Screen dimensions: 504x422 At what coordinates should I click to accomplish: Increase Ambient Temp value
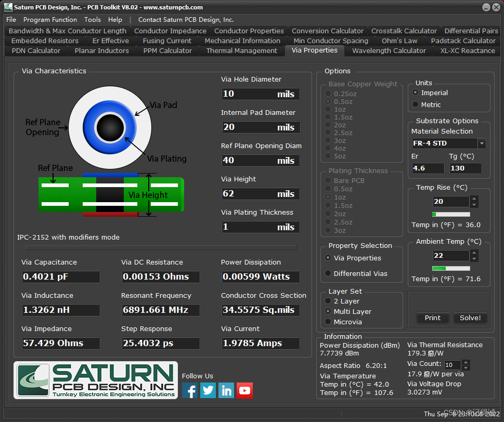[x=474, y=253]
